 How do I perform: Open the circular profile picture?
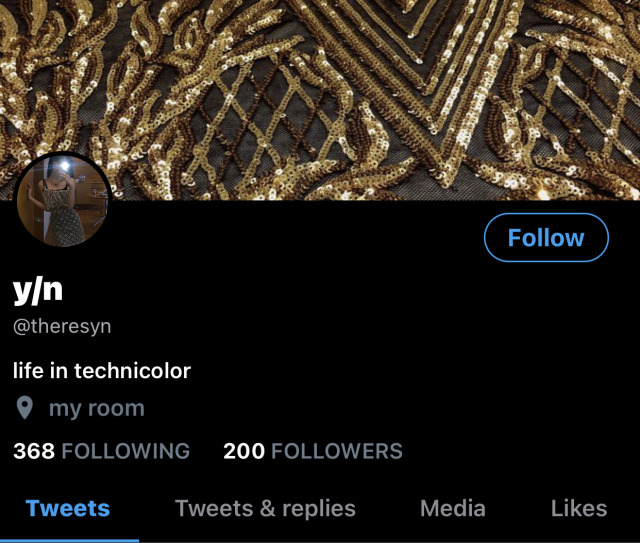pyautogui.click(x=63, y=200)
